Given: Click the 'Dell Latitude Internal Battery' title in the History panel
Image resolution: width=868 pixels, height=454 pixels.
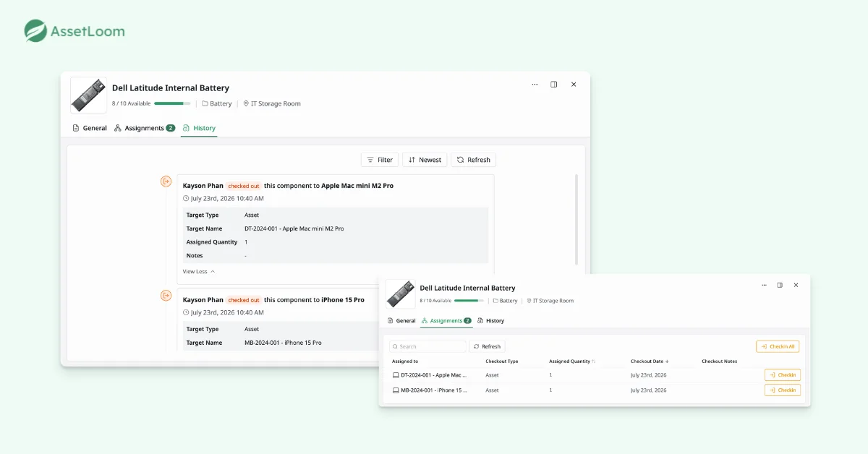Looking at the screenshot, I should pos(171,87).
